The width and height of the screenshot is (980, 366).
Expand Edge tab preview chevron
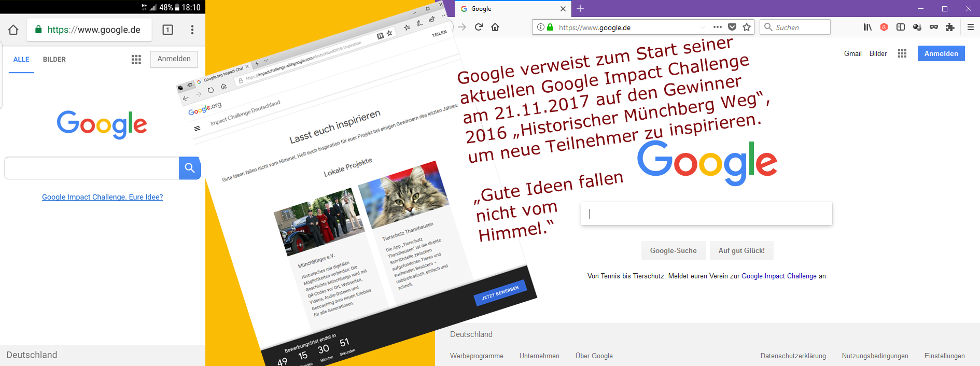[x=266, y=61]
